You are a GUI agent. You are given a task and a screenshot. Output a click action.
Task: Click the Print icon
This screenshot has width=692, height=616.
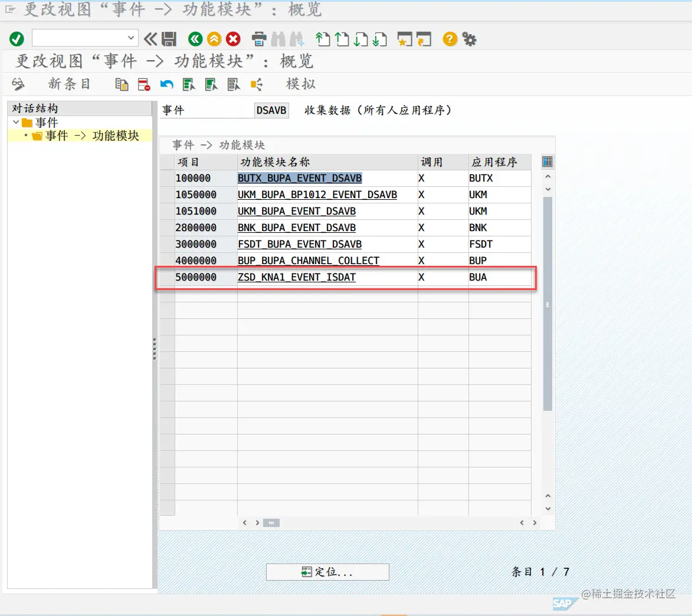[259, 39]
